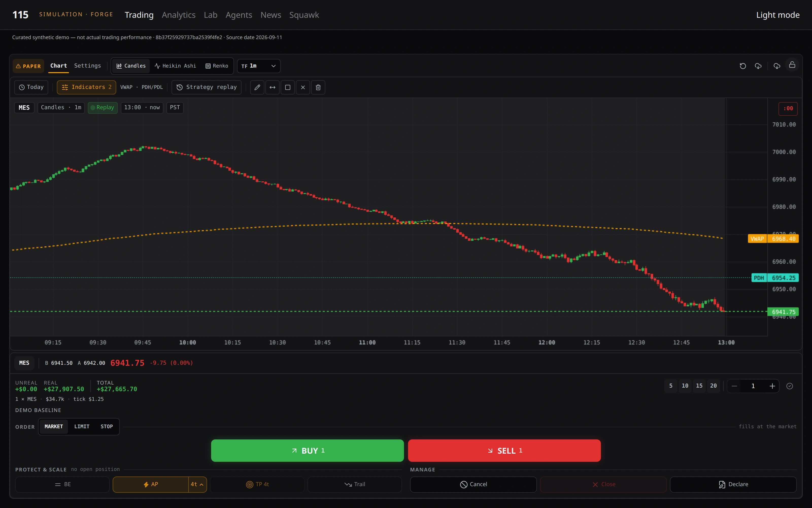The width and height of the screenshot is (812, 508).
Task: Click the BE breakeven button
Action: (x=62, y=484)
